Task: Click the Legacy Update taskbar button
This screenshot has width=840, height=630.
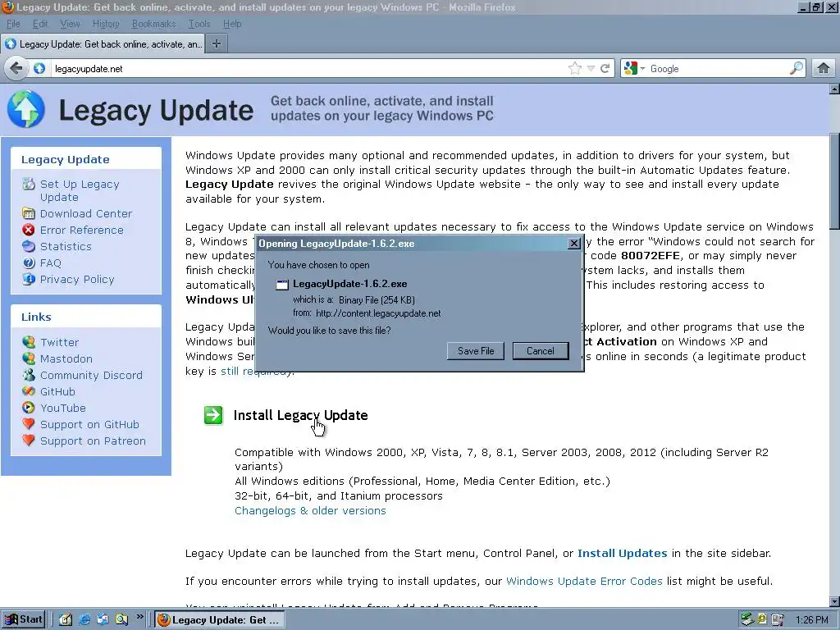Action: click(x=218, y=620)
